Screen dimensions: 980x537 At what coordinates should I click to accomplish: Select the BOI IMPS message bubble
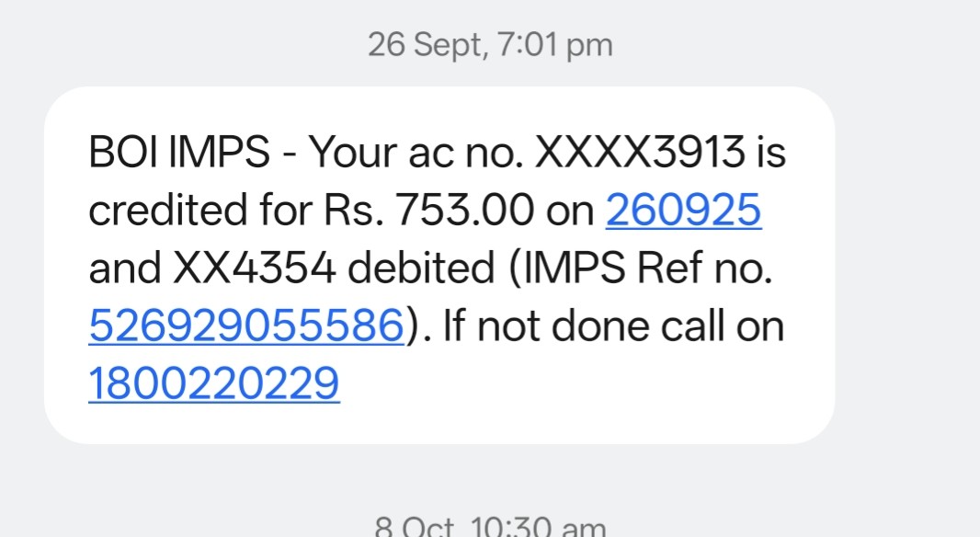click(439, 266)
